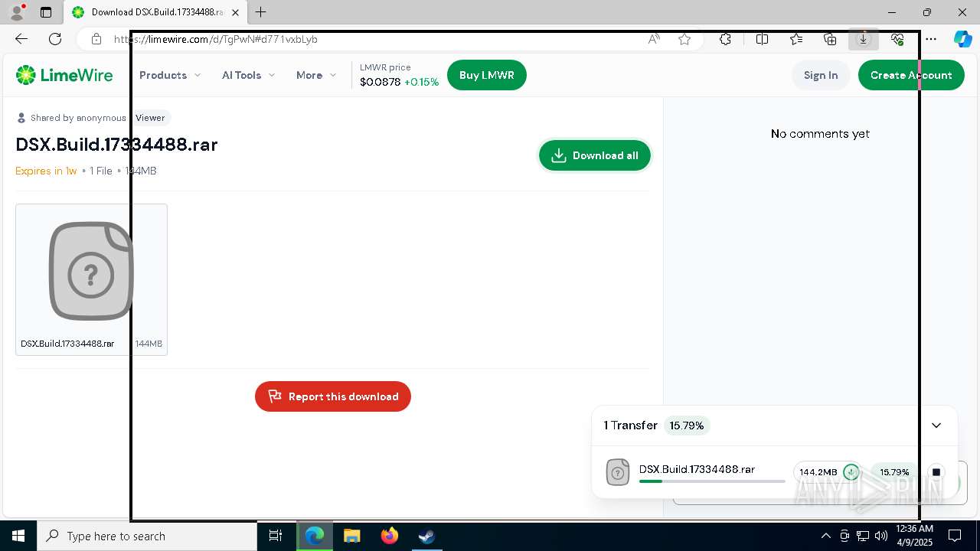Collapse the 1 Transfer panel
This screenshot has width=980, height=551.
(x=936, y=425)
